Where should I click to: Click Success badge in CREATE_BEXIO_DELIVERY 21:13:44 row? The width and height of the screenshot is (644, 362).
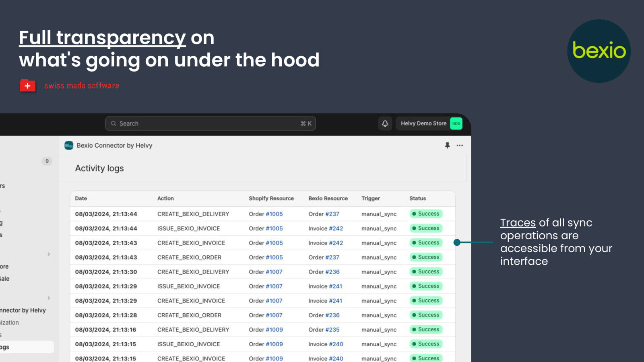pos(426,214)
